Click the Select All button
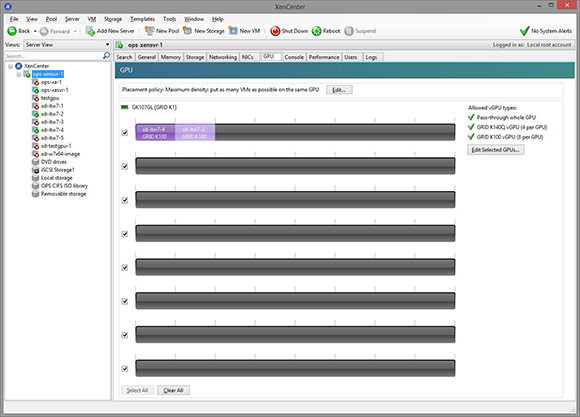The height and width of the screenshot is (417, 580). coord(137,390)
